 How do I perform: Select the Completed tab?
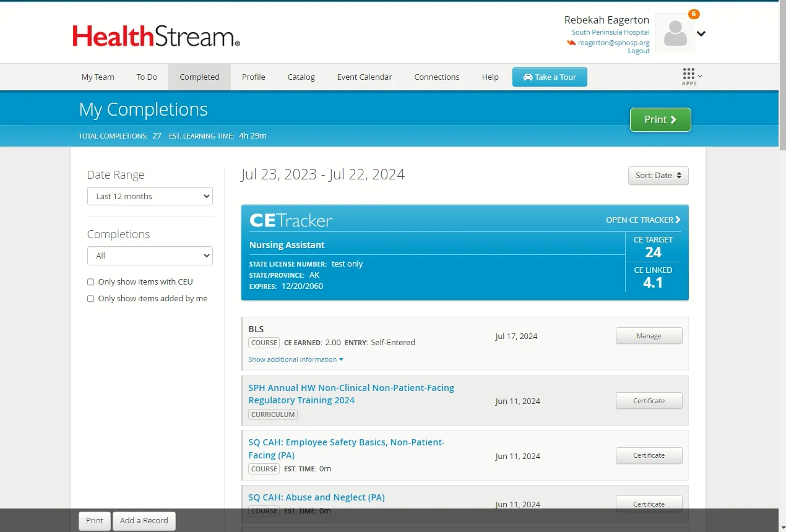pyautogui.click(x=199, y=77)
